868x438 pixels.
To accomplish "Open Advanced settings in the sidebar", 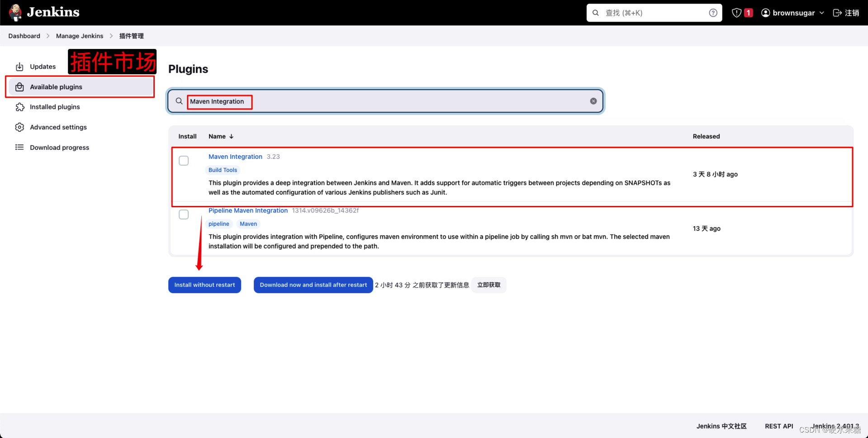I will coord(81,127).
